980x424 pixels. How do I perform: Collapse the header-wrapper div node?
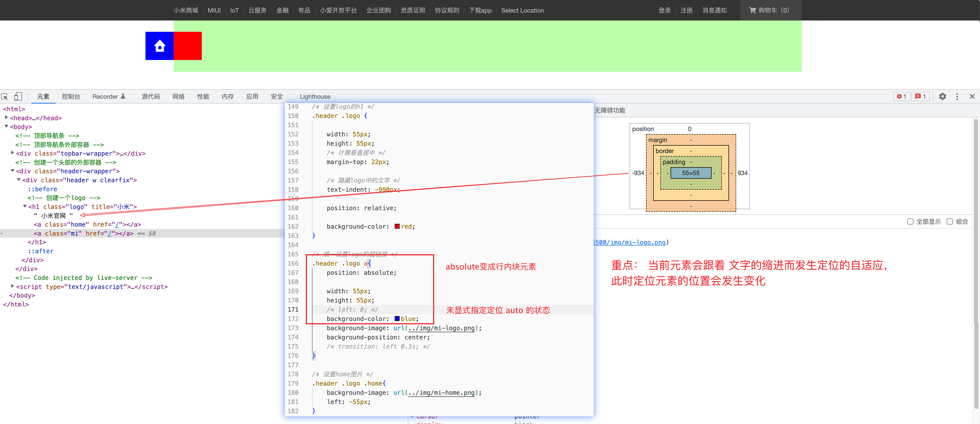[x=13, y=171]
